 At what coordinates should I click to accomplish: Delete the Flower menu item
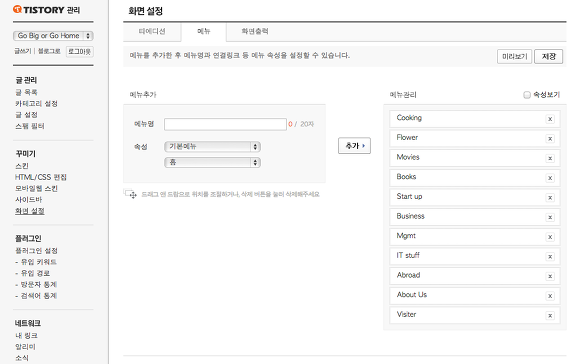[550, 139]
